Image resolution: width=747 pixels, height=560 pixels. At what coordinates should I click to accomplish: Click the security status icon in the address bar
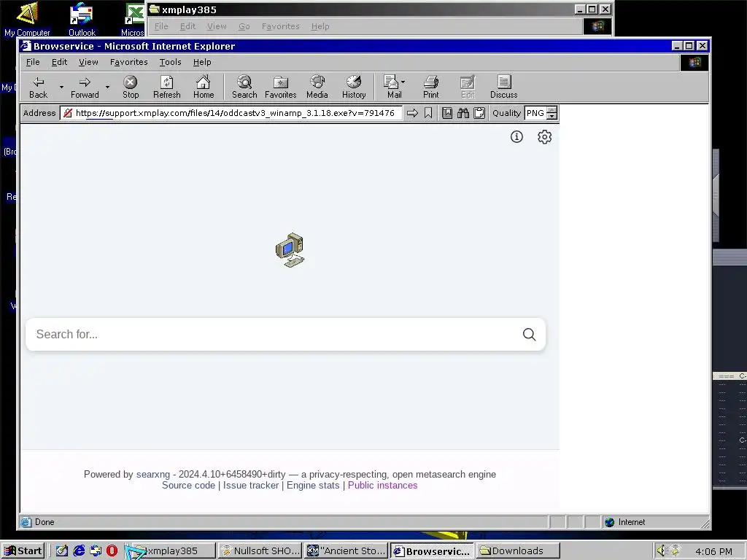(x=68, y=113)
